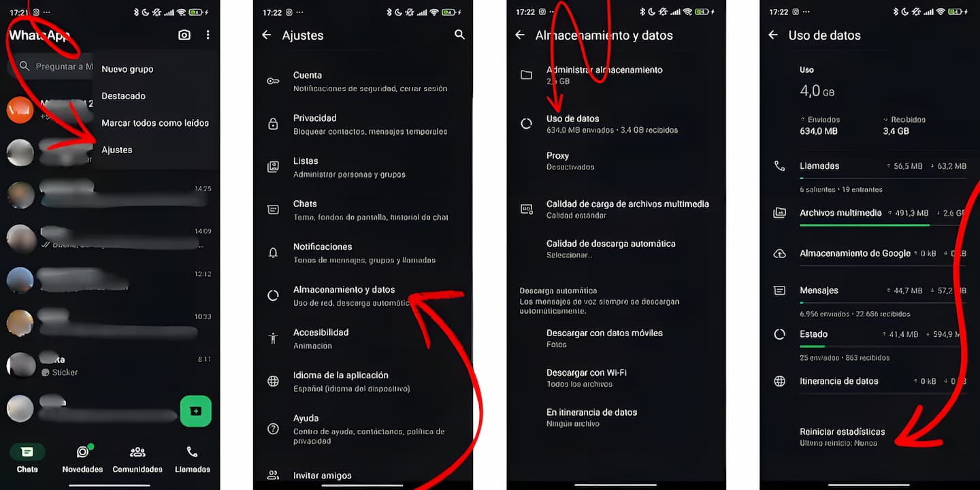Select Marcar todos como leídos option
This screenshot has width=980, height=490.
(156, 123)
